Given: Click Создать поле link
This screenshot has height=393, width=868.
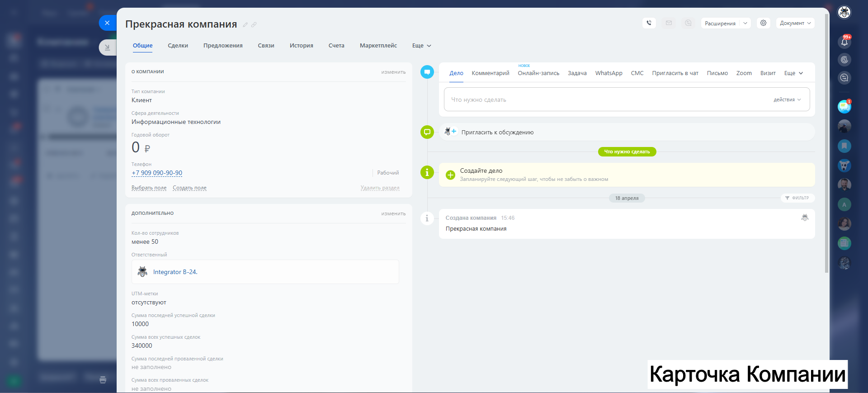Looking at the screenshot, I should pyautogui.click(x=189, y=188).
